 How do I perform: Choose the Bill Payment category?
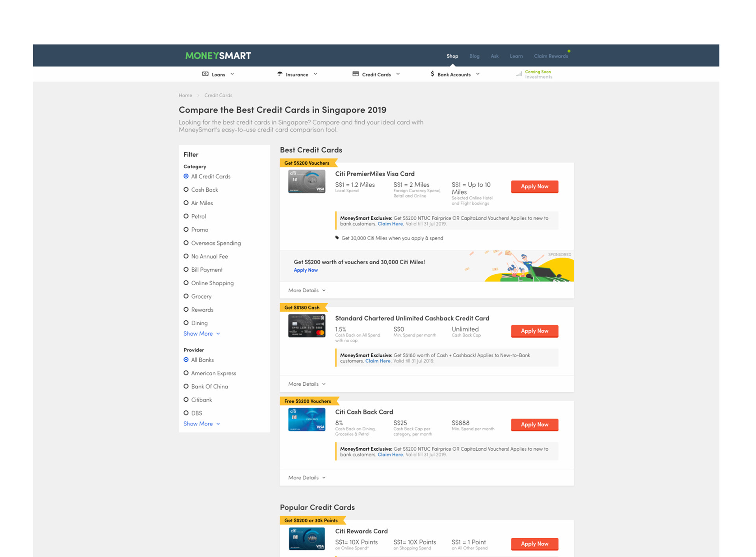point(203,270)
